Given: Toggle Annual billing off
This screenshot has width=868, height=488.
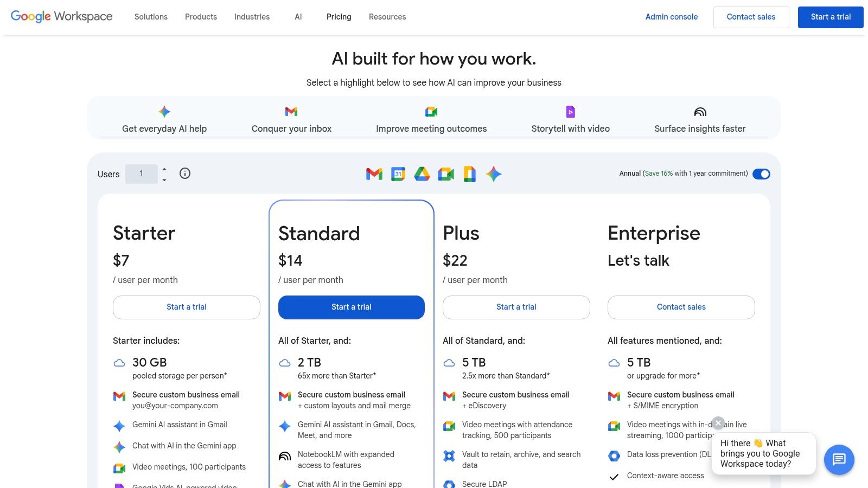Looking at the screenshot, I should tap(762, 174).
